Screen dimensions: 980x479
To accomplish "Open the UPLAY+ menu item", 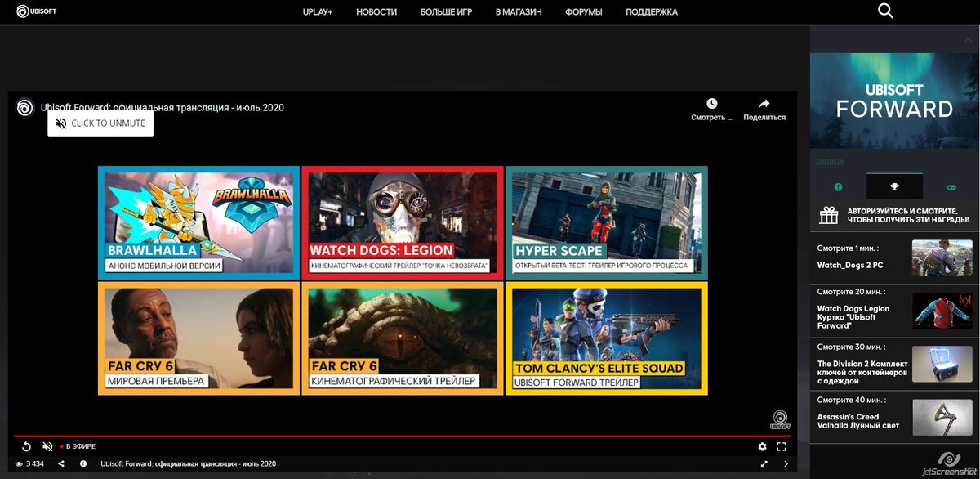I will [318, 12].
